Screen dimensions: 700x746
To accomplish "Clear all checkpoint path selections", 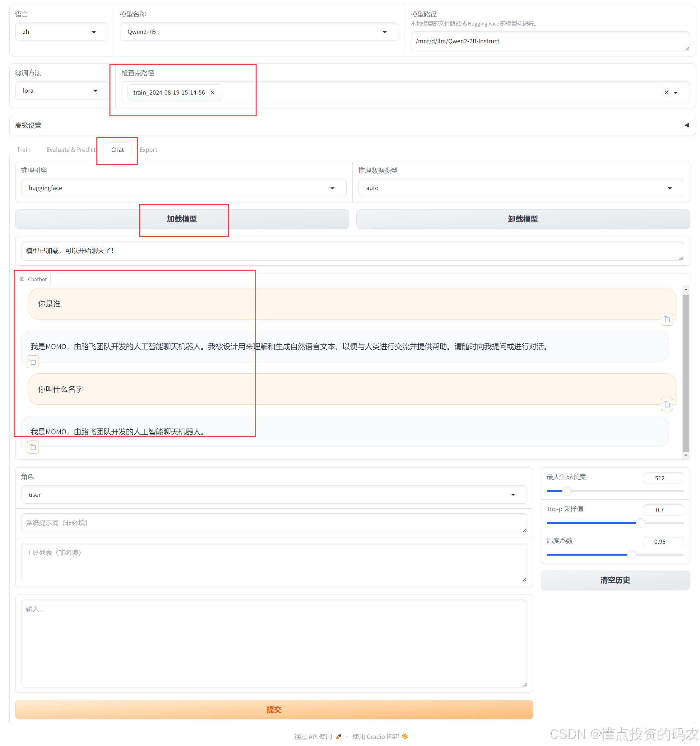I will click(666, 92).
